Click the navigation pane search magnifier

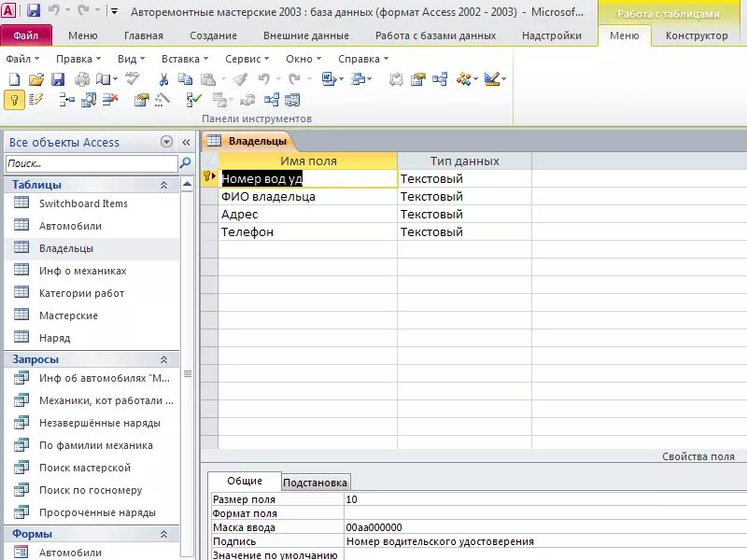coord(185,162)
